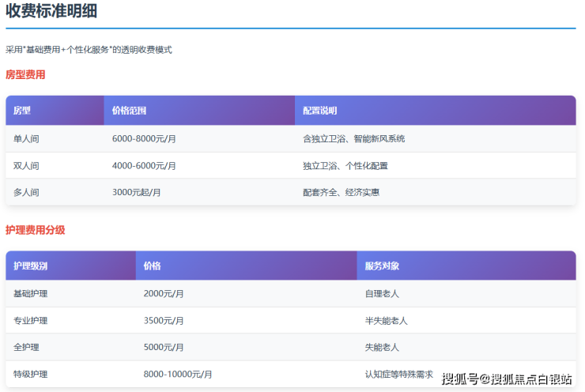This screenshot has width=585, height=392.
Task: Click the 半失能老人 service target cell
Action: click(x=386, y=321)
